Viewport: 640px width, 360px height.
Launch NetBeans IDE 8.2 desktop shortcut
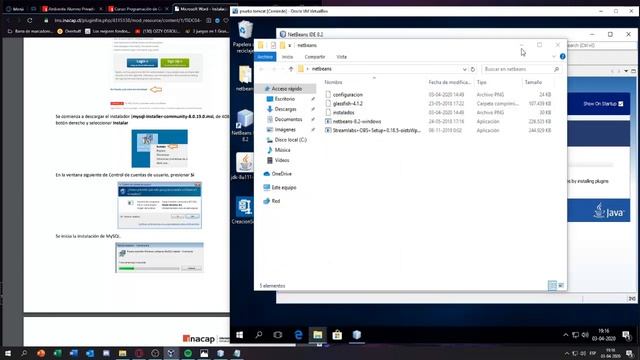point(244,125)
